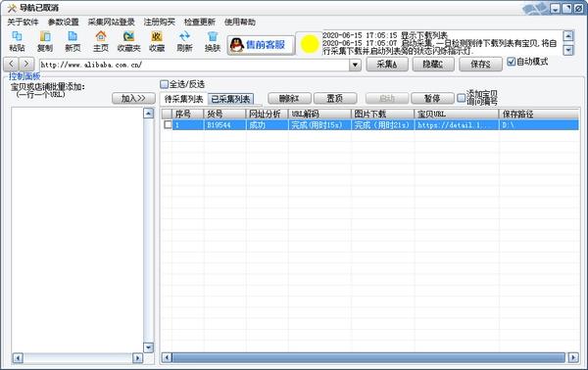Toggle the 全选/反选 checkbox

tap(164, 84)
